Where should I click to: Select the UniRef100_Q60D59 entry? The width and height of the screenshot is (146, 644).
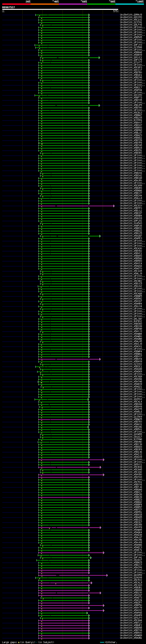131,575
